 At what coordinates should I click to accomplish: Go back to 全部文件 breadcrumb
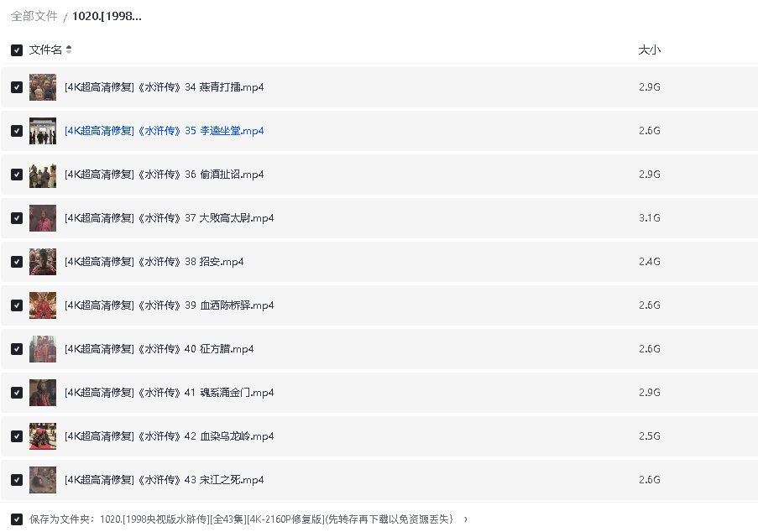click(x=34, y=16)
